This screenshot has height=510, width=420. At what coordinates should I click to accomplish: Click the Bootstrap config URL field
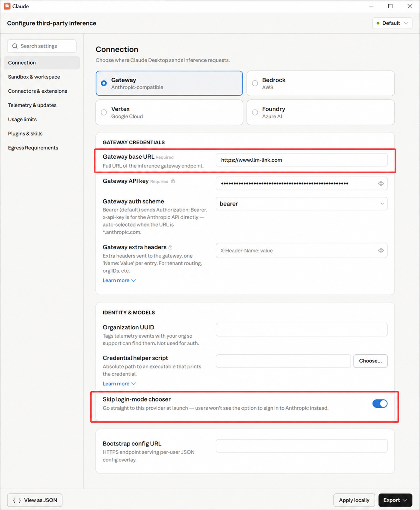point(302,446)
